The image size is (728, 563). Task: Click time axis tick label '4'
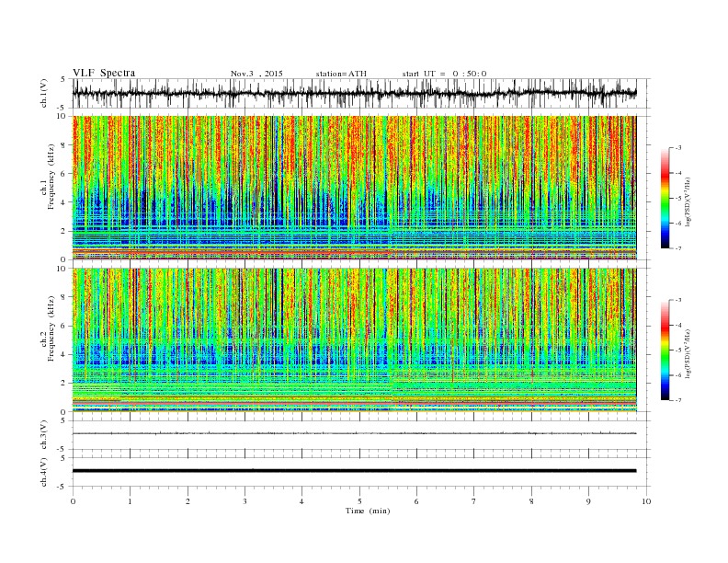click(301, 501)
